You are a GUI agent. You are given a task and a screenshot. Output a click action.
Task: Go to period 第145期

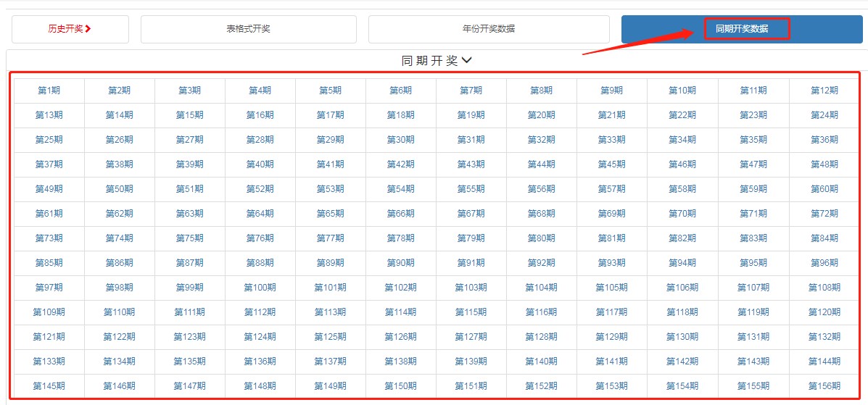[x=49, y=386]
